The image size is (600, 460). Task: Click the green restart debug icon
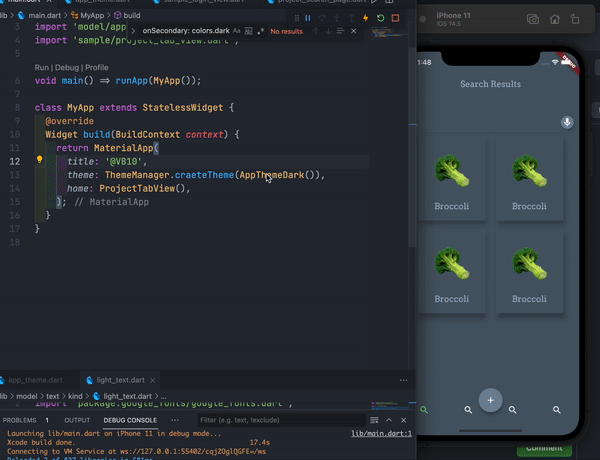click(380, 18)
